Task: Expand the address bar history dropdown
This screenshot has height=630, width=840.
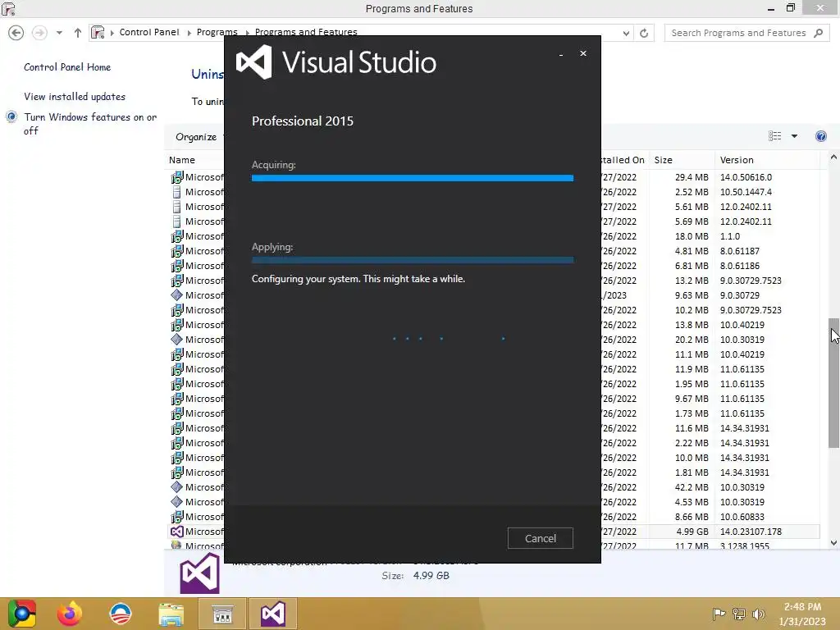Action: point(626,33)
